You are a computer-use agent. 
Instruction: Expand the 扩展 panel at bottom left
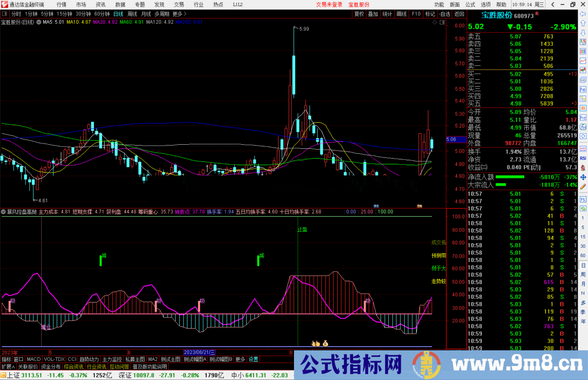click(x=8, y=367)
